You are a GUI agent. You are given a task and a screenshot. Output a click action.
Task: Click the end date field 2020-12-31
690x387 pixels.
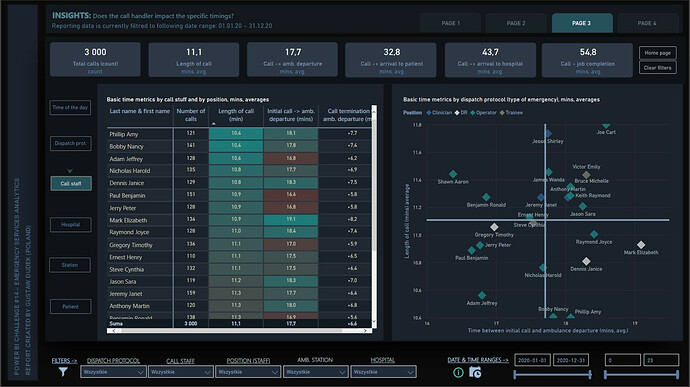pyautogui.click(x=571, y=360)
